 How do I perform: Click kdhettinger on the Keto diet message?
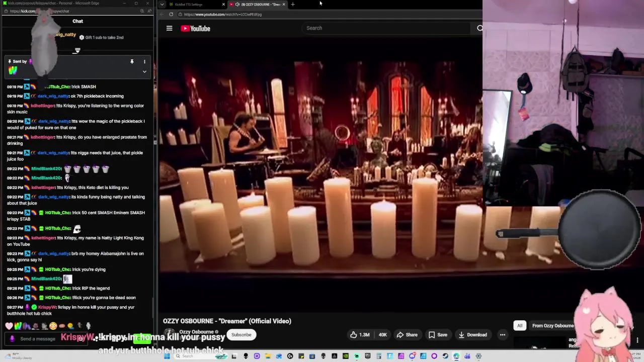coord(43,188)
